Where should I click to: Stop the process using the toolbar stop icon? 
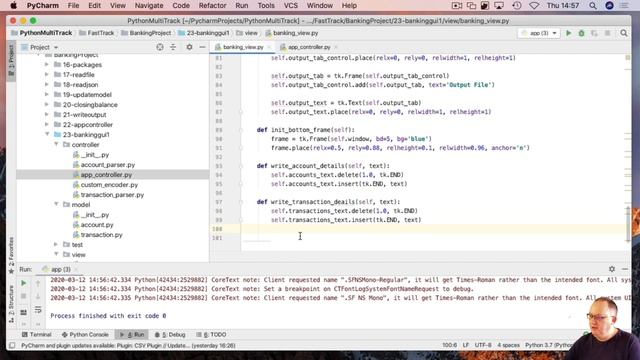click(x=607, y=33)
